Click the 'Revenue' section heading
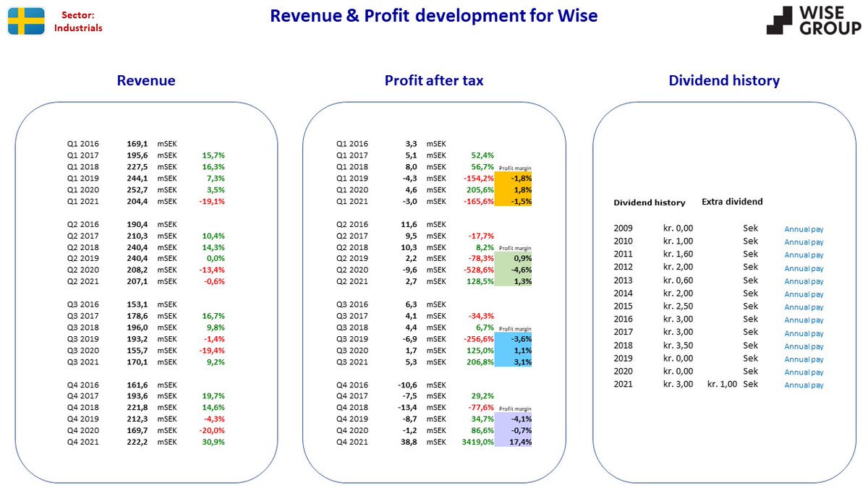868x488 pixels. point(146,81)
